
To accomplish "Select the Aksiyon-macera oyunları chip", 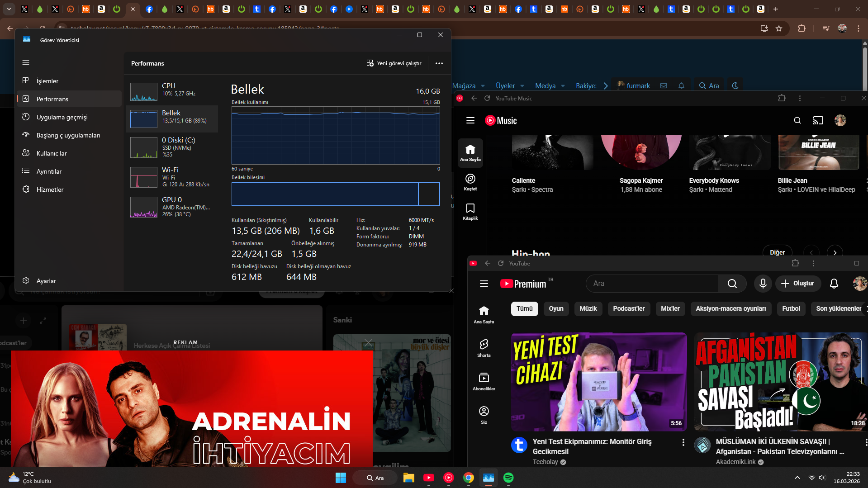I will click(731, 308).
